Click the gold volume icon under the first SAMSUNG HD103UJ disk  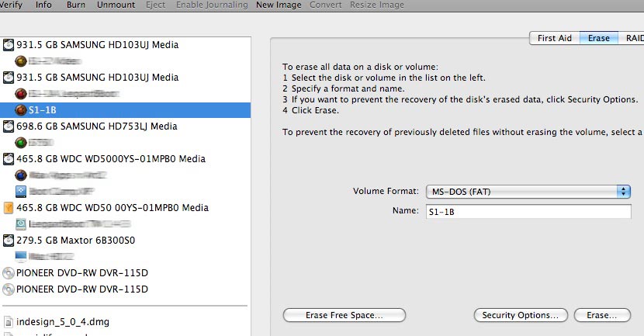tap(20, 61)
